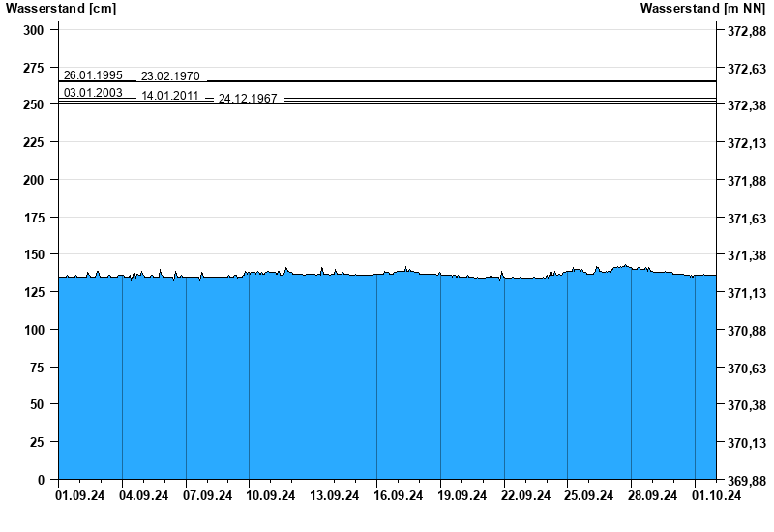Click the 372,88 m NN value
Viewport: 774px width, 532px height.
point(747,31)
